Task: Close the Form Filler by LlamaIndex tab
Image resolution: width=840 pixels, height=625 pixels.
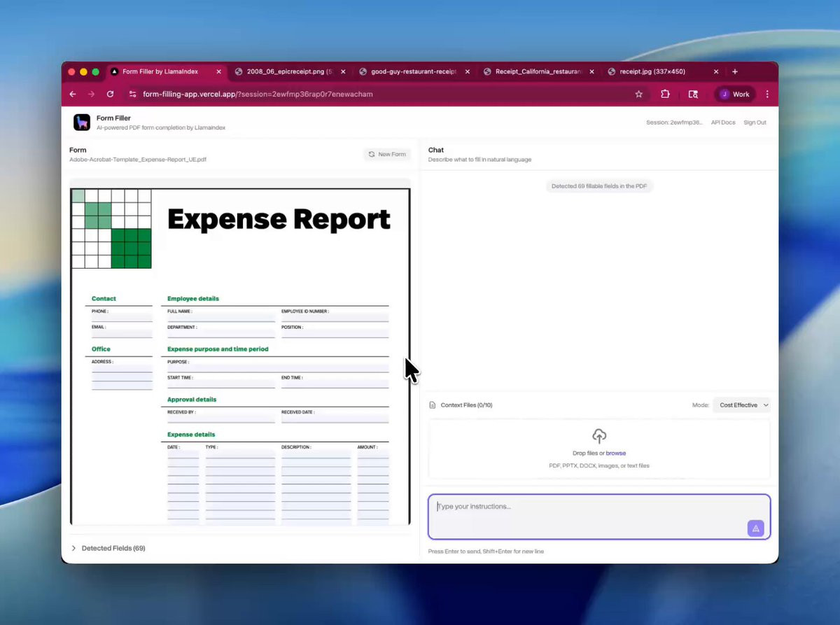Action: (x=218, y=71)
